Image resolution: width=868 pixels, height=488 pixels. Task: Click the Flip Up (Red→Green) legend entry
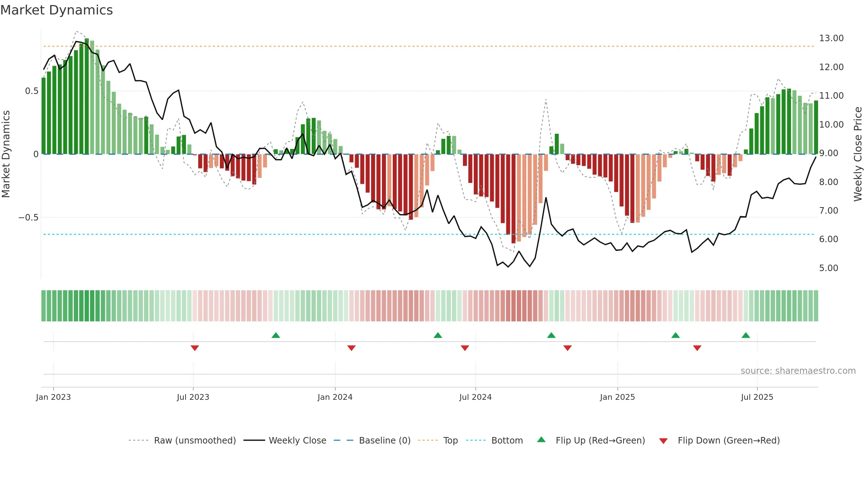(591, 440)
